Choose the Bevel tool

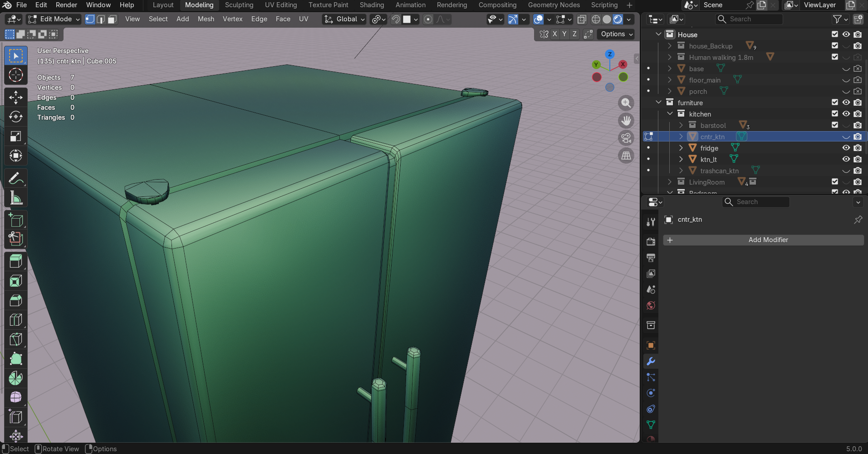point(16,300)
